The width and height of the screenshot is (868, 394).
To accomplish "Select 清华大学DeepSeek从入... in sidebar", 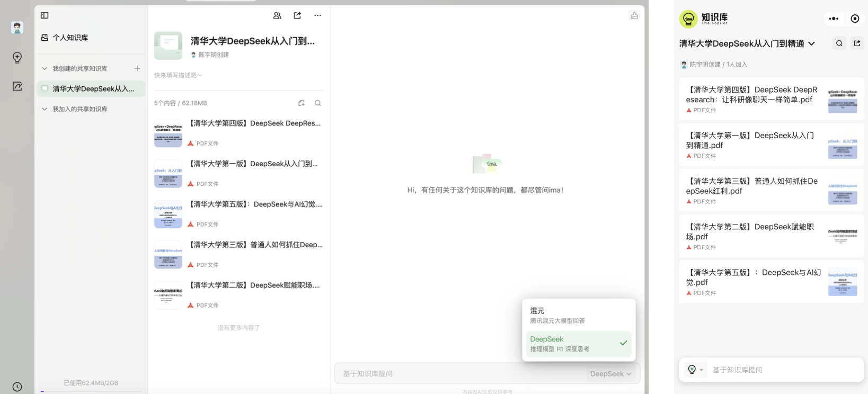I will (91, 88).
